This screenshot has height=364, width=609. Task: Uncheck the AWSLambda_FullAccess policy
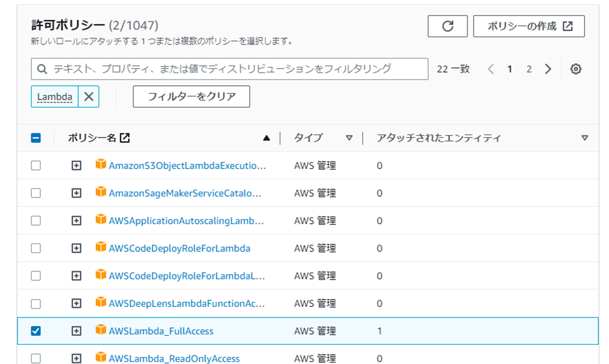[x=36, y=331]
